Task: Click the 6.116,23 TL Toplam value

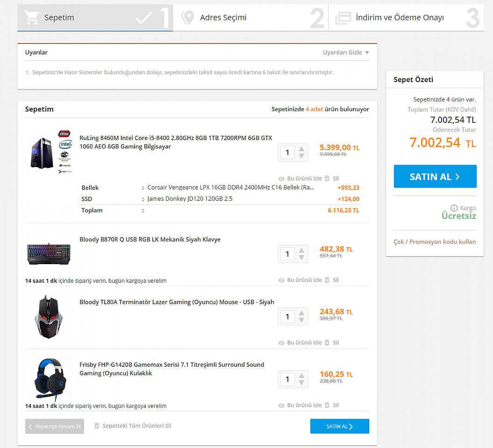Action: [343, 210]
